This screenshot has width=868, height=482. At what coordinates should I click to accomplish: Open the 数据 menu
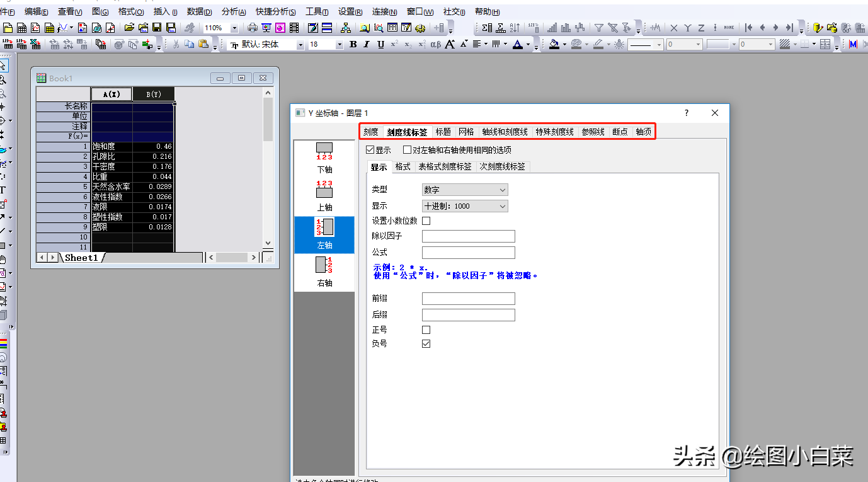199,11
